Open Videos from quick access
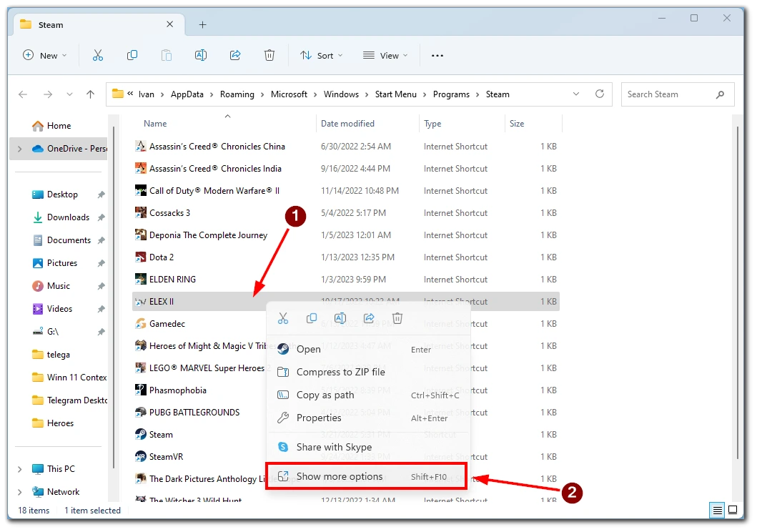Screen dimensions: 757x532 [52, 309]
